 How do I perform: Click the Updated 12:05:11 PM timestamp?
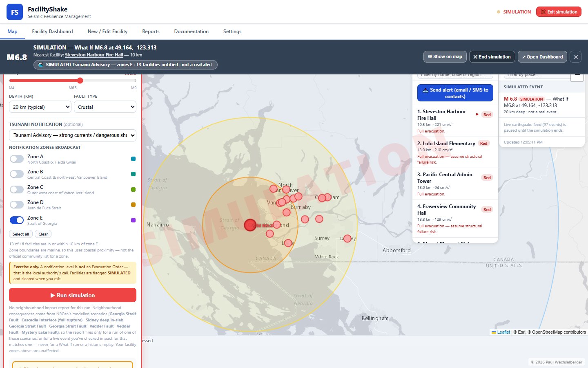pyautogui.click(x=523, y=142)
